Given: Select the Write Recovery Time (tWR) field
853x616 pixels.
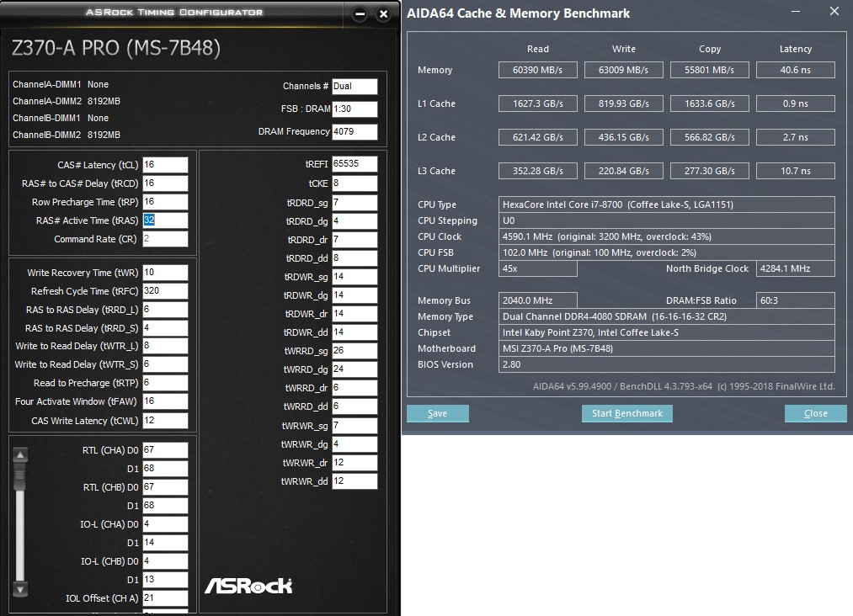Looking at the screenshot, I should pyautogui.click(x=165, y=273).
